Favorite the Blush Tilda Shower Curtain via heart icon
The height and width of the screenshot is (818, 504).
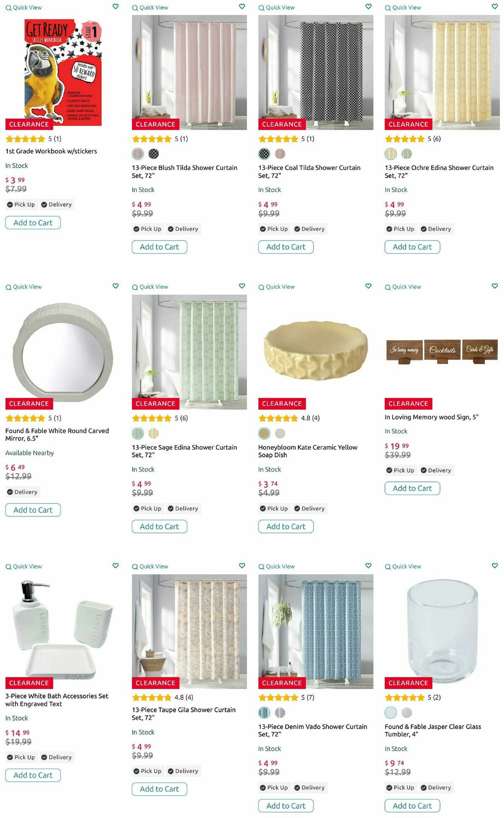pyautogui.click(x=242, y=7)
